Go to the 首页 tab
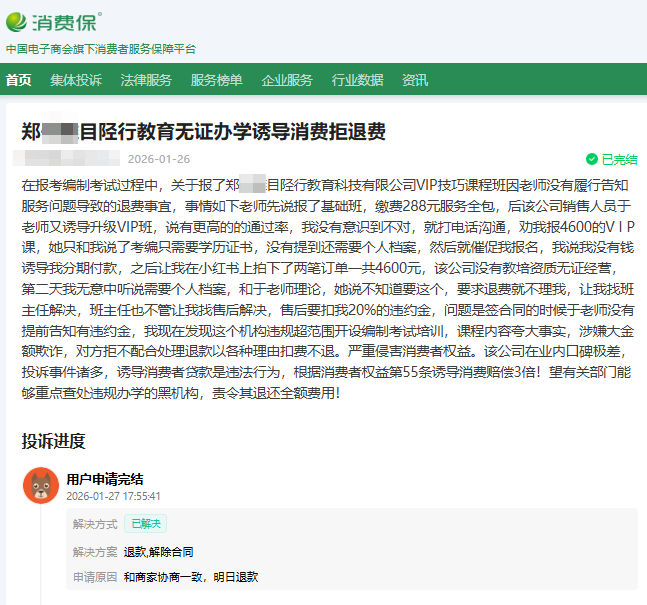This screenshot has height=605, width=647. click(18, 80)
